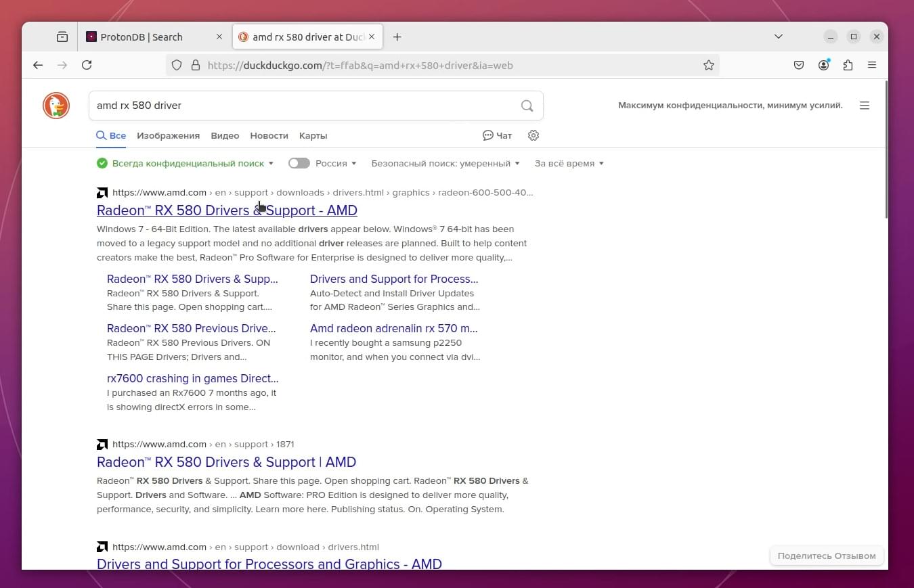
Task: Switch to Видео tab
Action: (225, 135)
